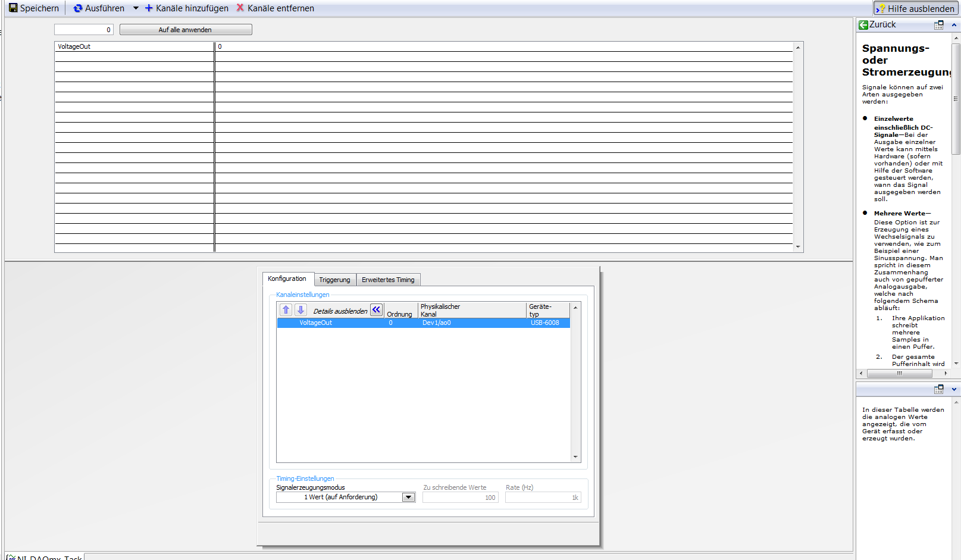
Task: Click the Mehrere Werte bullet text in help
Action: (909, 260)
